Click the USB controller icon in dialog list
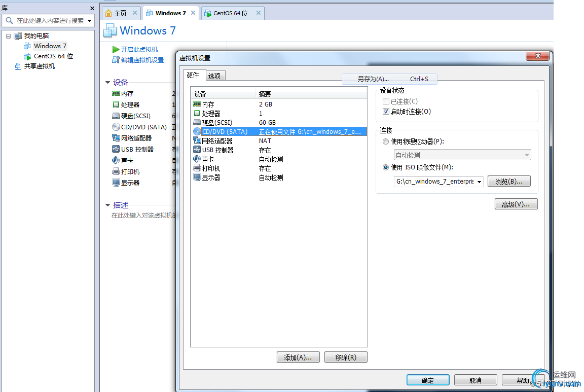This screenshot has height=392, width=584. 197,150
